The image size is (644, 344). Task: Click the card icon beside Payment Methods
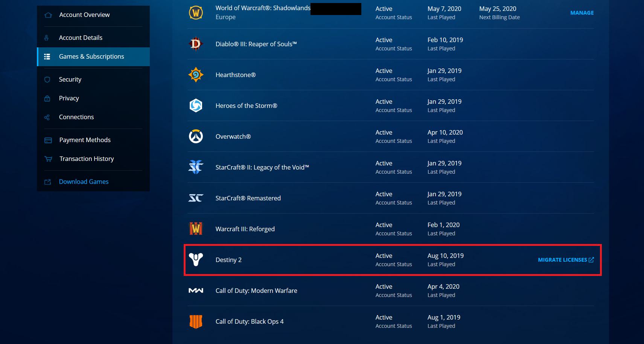click(x=48, y=140)
